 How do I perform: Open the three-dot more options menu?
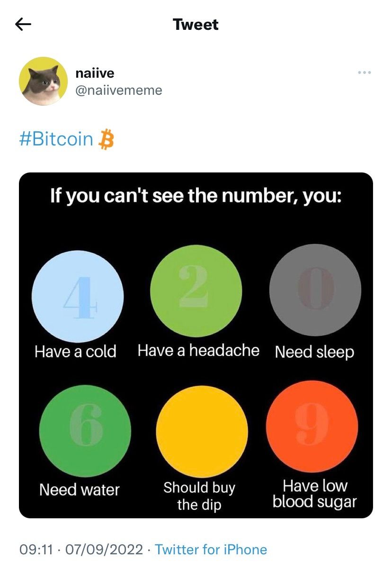tap(365, 72)
